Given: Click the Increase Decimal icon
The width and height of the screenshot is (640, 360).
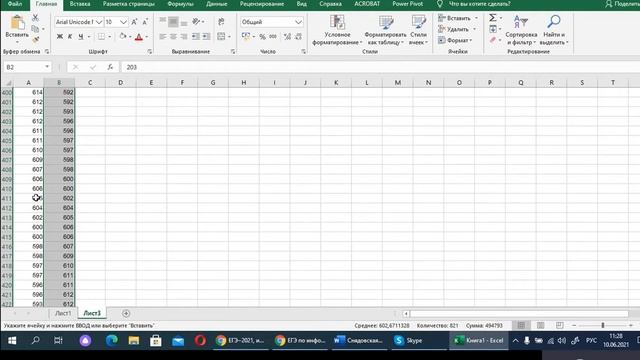Looking at the screenshot, I should coord(287,37).
